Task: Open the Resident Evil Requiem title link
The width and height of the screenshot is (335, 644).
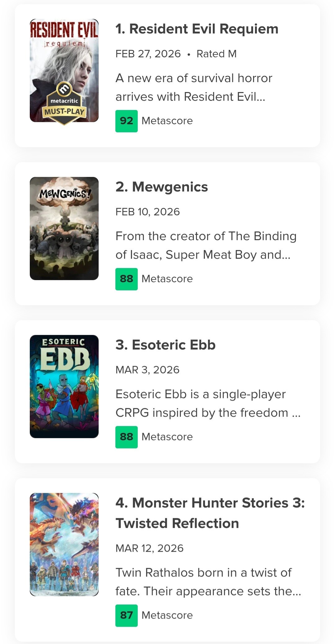Action: [197, 29]
